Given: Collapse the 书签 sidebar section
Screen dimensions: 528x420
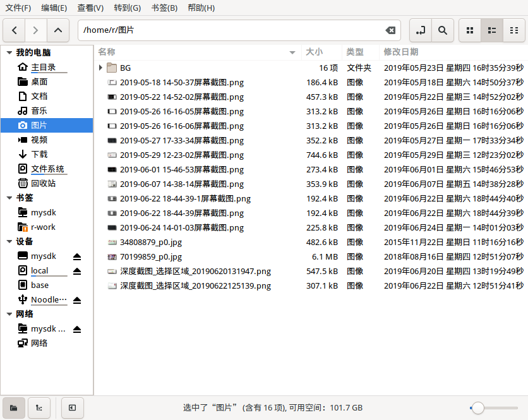Looking at the screenshot, I should (9, 198).
